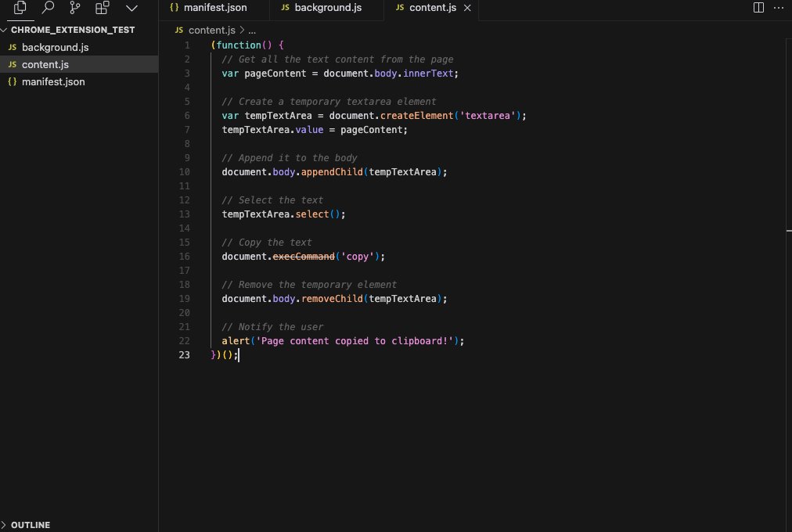Viewport: 792px width, 532px height.
Task: Click line number 23 in the gutter
Action: pos(185,355)
